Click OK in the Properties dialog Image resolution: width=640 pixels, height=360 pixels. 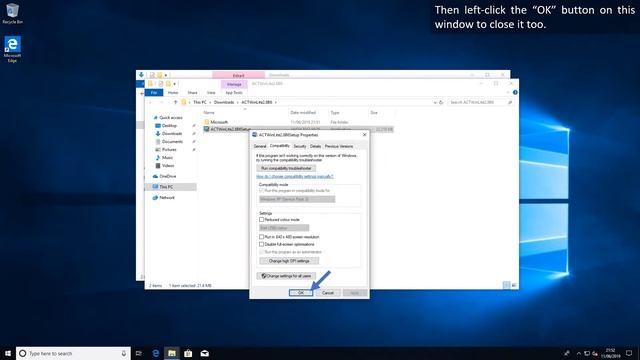pos(301,293)
